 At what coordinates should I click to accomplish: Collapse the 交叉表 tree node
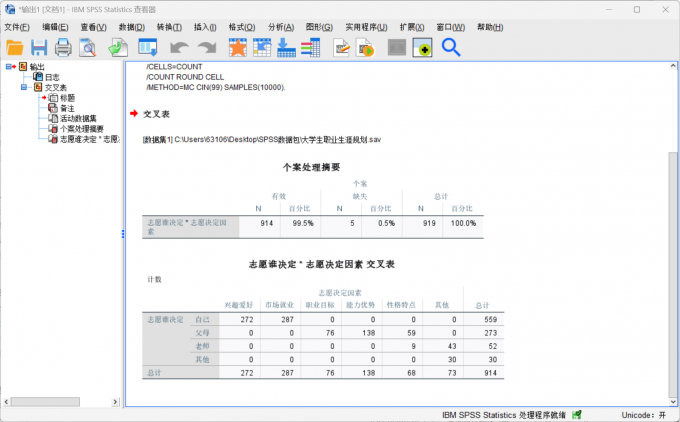24,87
